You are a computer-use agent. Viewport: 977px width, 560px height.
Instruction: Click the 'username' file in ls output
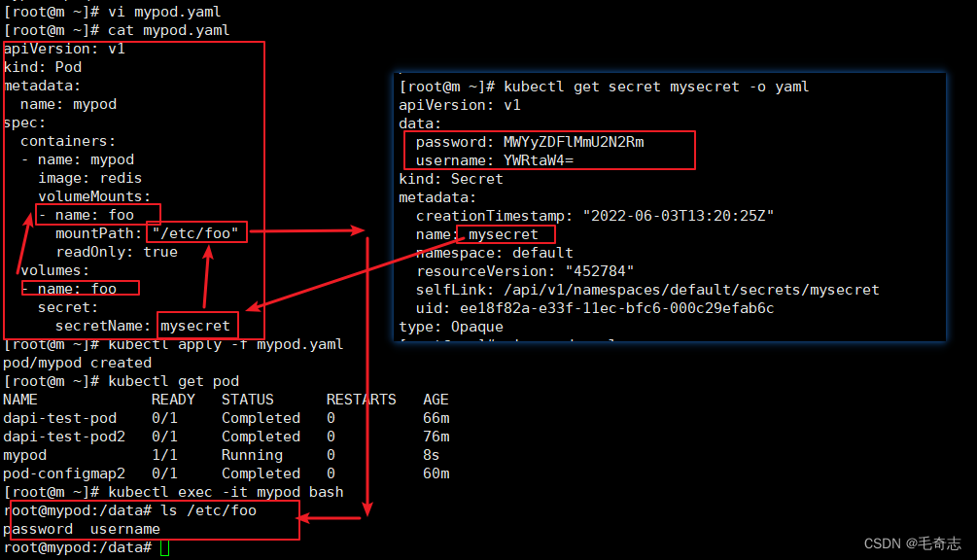coord(124,530)
